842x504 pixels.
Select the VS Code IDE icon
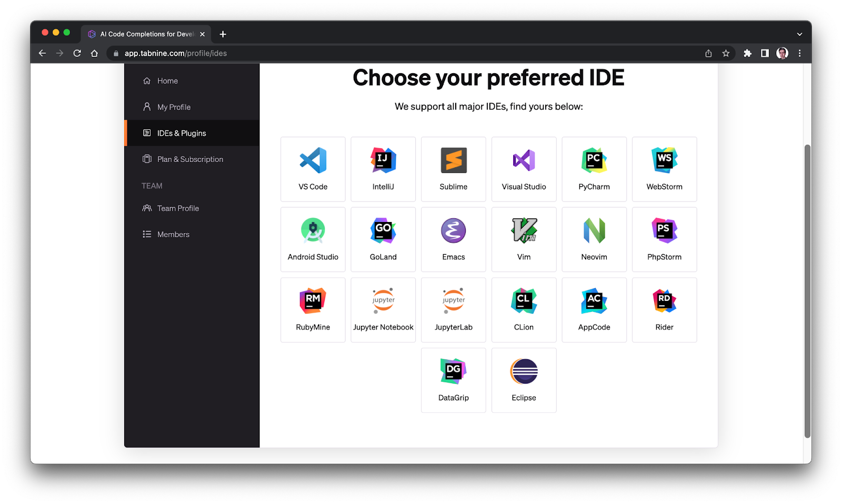click(x=313, y=160)
